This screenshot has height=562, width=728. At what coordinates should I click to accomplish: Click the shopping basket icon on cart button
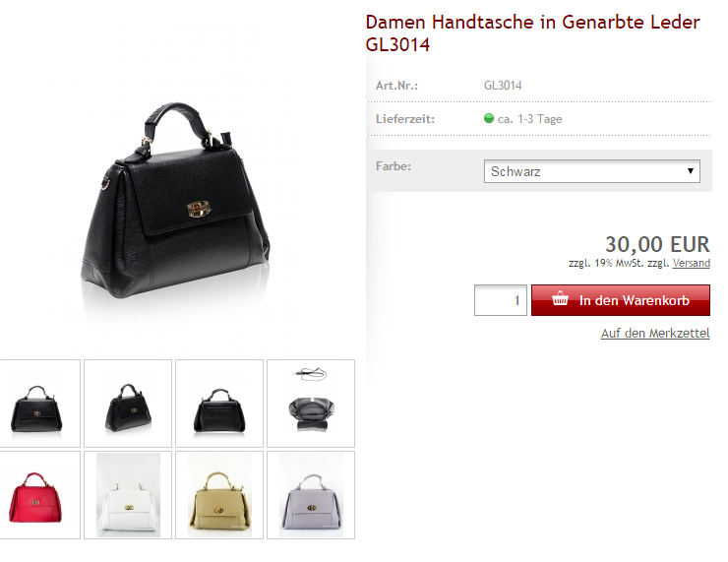pos(560,298)
